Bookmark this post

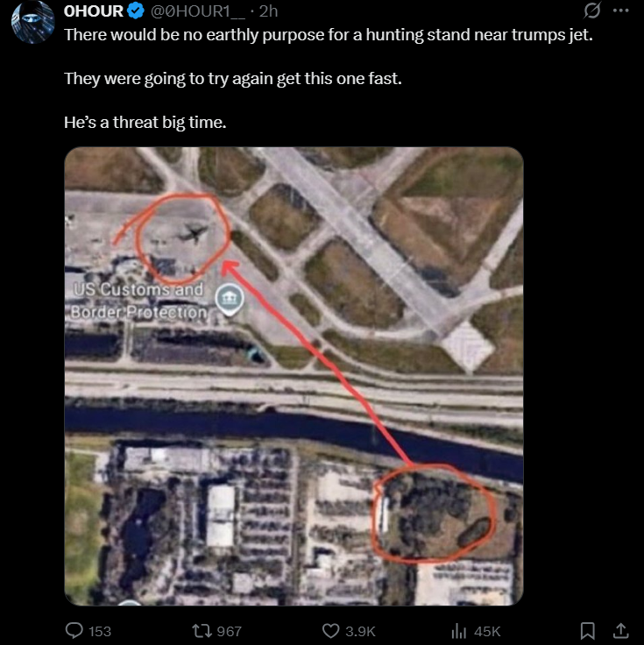587,631
